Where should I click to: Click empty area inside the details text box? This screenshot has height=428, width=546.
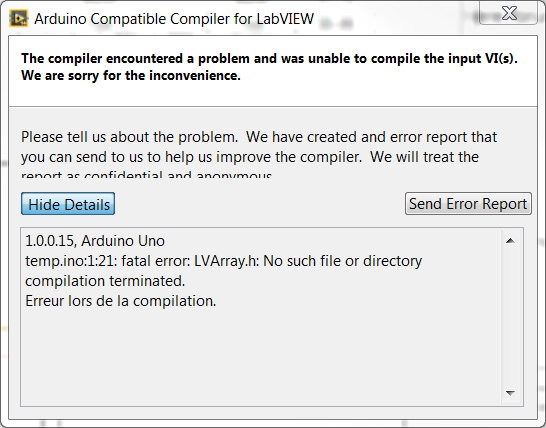[x=261, y=355]
